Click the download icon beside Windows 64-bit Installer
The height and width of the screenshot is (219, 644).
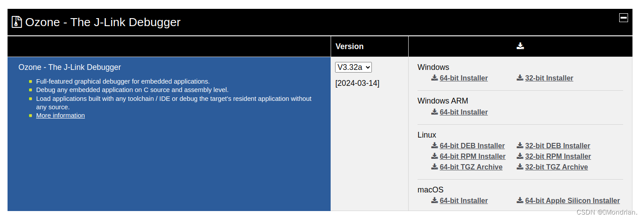click(x=434, y=78)
